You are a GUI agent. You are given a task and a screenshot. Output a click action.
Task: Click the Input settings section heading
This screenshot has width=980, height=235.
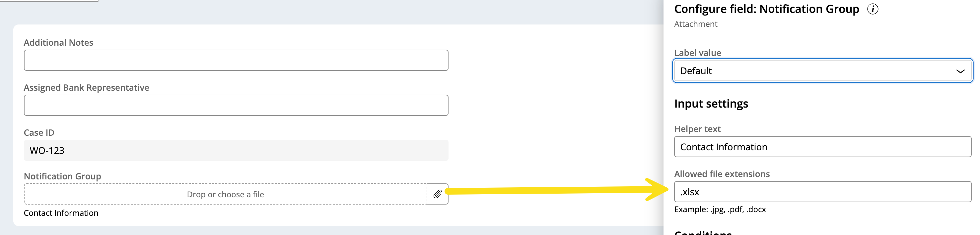711,104
